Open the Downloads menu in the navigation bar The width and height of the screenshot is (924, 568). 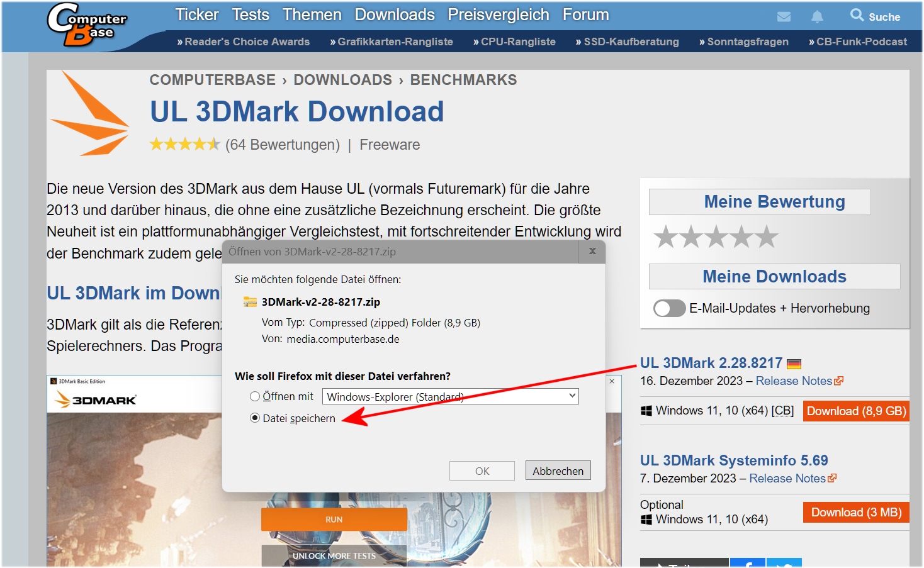pos(394,14)
